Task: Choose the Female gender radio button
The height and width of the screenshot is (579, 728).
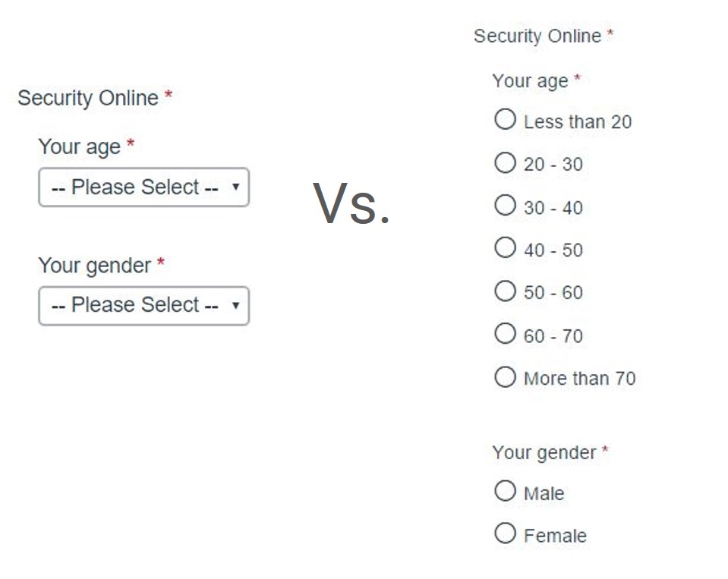Action: coord(505,534)
